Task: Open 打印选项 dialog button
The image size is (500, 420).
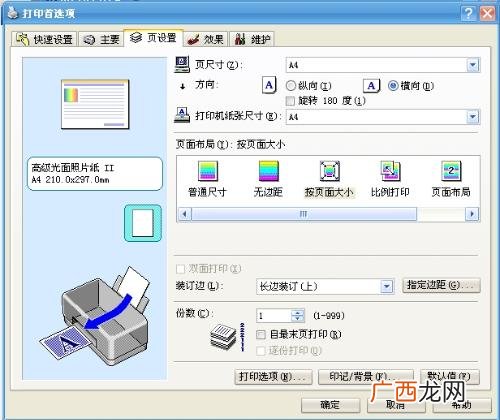Action: (x=273, y=377)
